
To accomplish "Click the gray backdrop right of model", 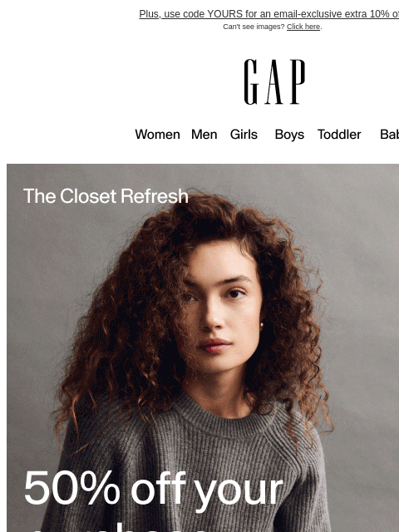I will point(365,305).
